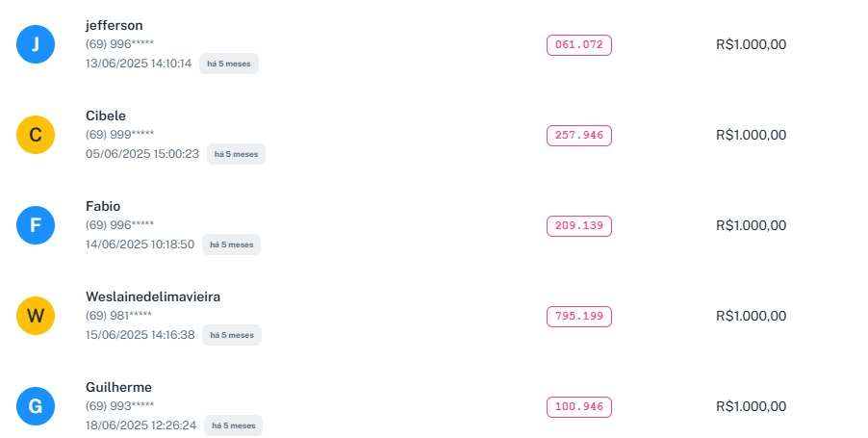
Task: Click Fabio's blue F avatar
Action: click(36, 225)
